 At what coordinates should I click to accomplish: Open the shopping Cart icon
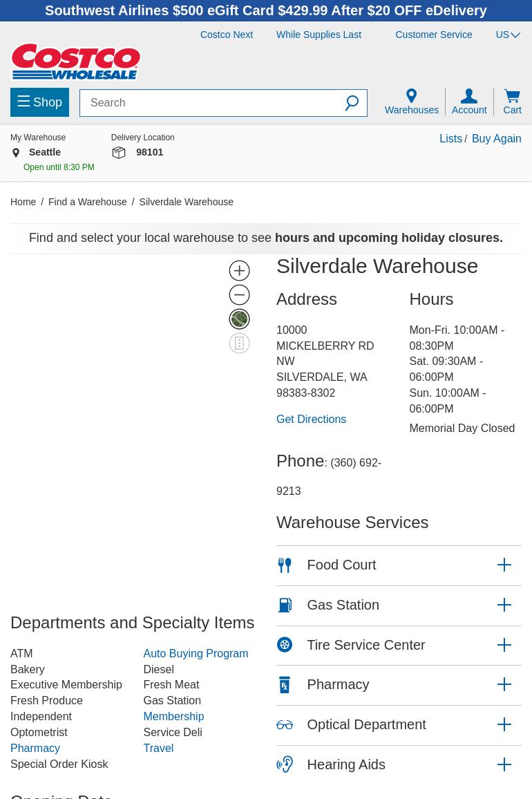point(512,102)
